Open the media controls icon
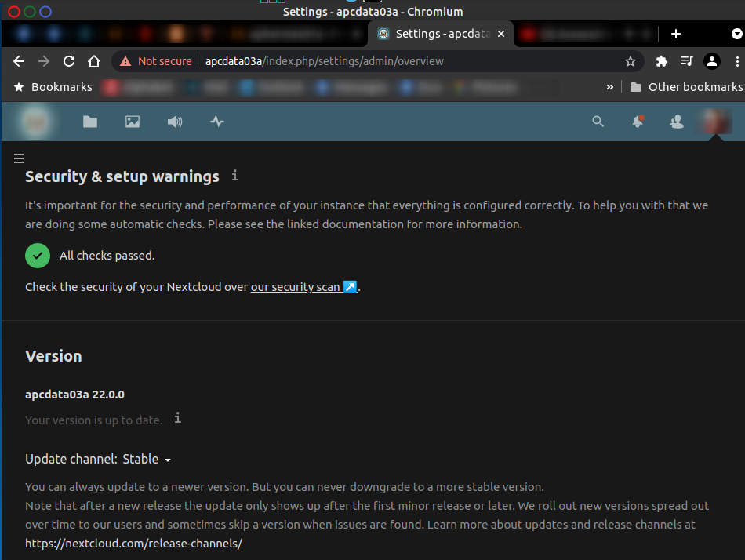745x560 pixels. [x=686, y=61]
